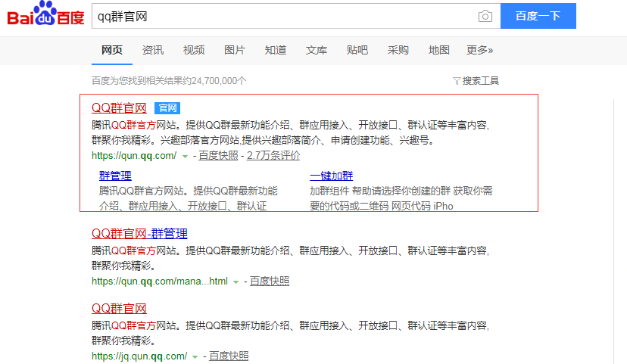Click the 百度一下 search button
Image resolution: width=627 pixels, height=364 pixels.
tap(538, 16)
